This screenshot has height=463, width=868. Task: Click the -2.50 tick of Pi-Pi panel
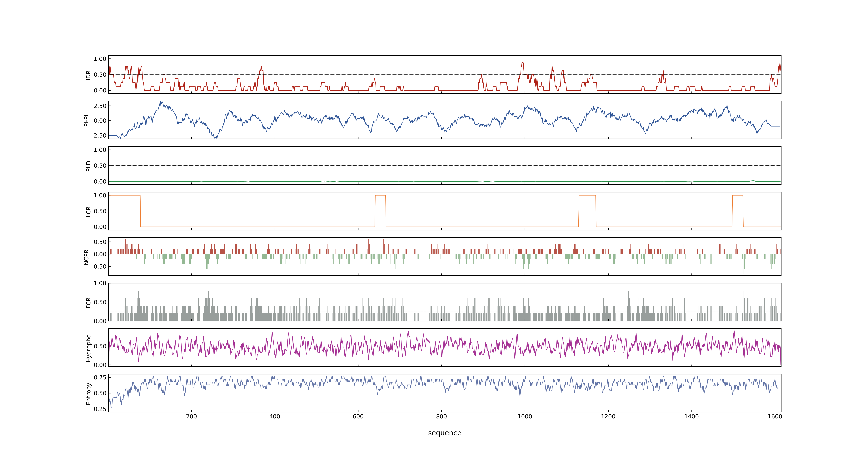pyautogui.click(x=99, y=135)
